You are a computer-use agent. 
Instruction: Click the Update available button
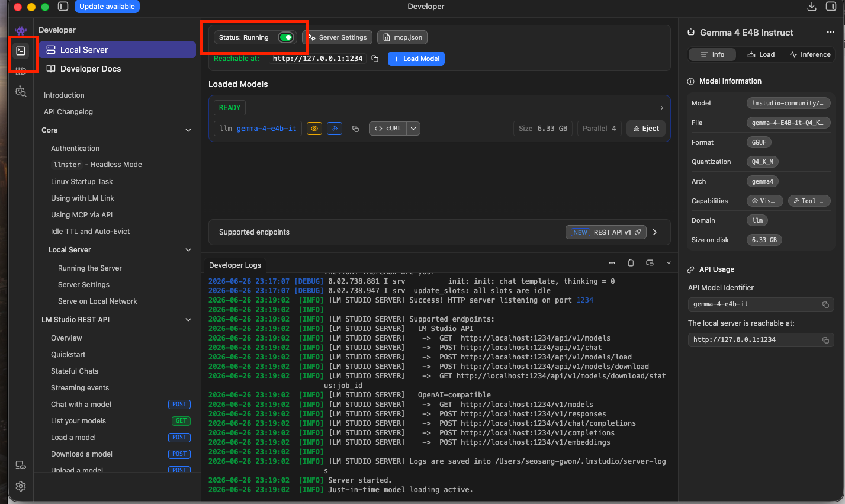[107, 7]
